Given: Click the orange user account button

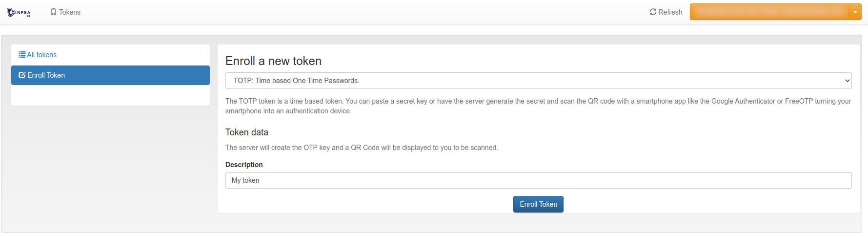Looking at the screenshot, I should click(x=769, y=12).
